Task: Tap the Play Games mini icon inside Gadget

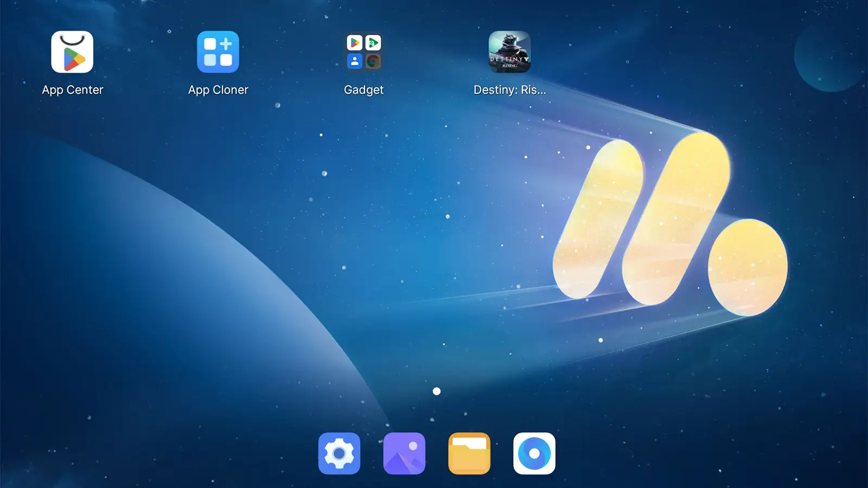Action: pos(373,43)
